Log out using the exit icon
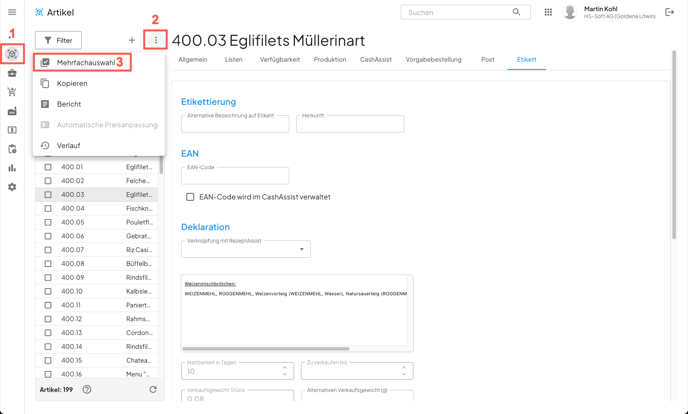Image resolution: width=688 pixels, height=414 pixels. [x=670, y=12]
